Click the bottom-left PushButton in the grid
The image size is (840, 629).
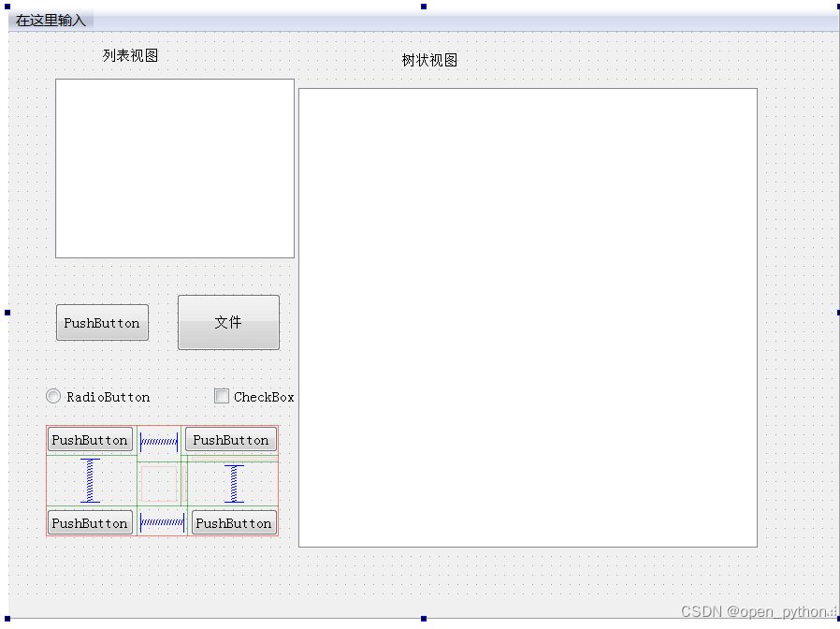click(x=90, y=522)
